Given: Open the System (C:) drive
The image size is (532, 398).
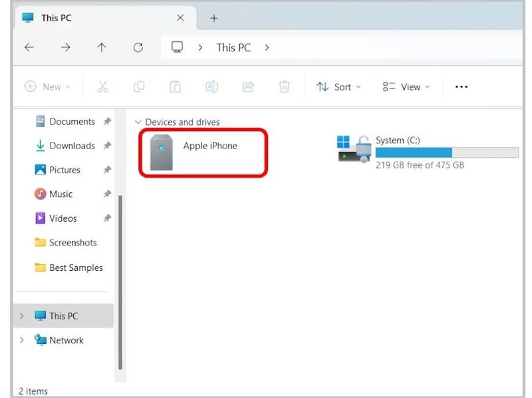Looking at the screenshot, I should [428, 152].
